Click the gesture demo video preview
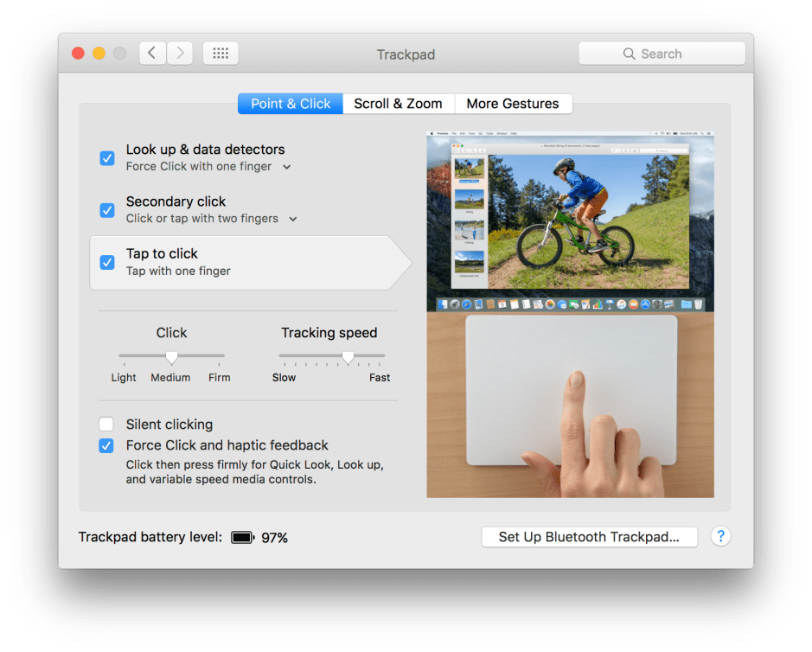 [x=570, y=316]
